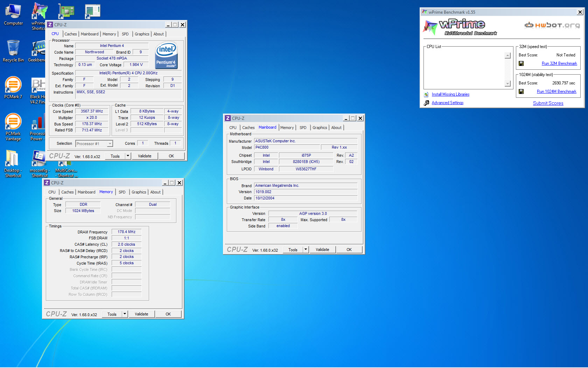Click the CPU-Z title icon in CPU window
Image resolution: width=588 pixels, height=368 pixels.
50,25
